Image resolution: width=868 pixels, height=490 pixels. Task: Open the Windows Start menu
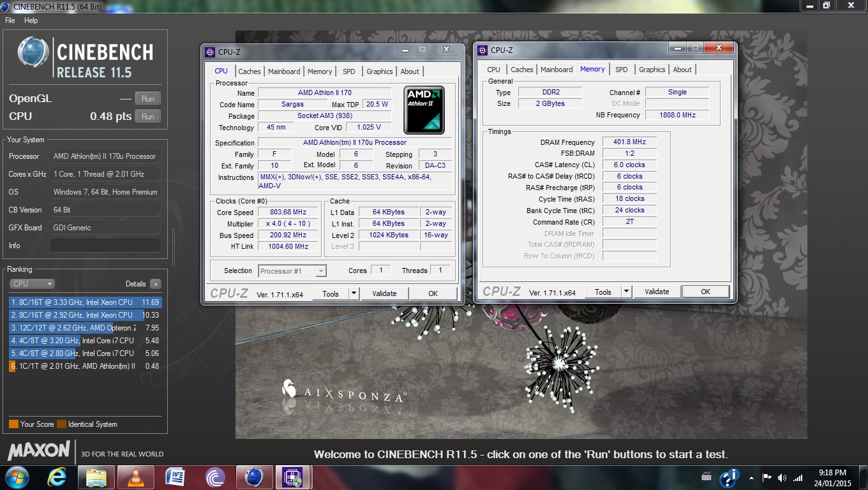[x=17, y=477]
